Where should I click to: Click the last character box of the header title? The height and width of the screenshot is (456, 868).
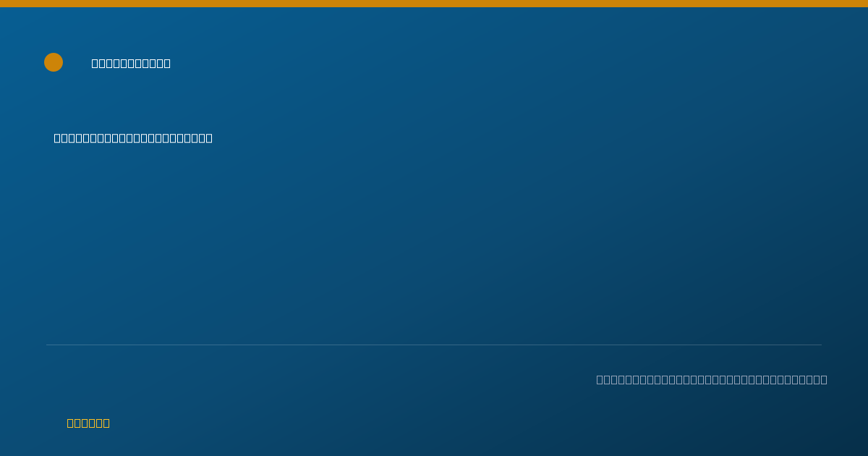click(167, 63)
